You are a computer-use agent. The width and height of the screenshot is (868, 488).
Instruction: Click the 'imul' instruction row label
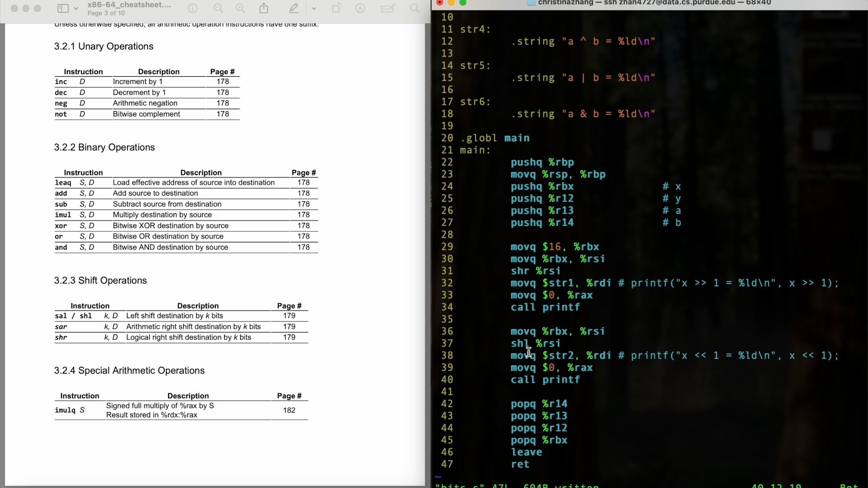pyautogui.click(x=63, y=215)
